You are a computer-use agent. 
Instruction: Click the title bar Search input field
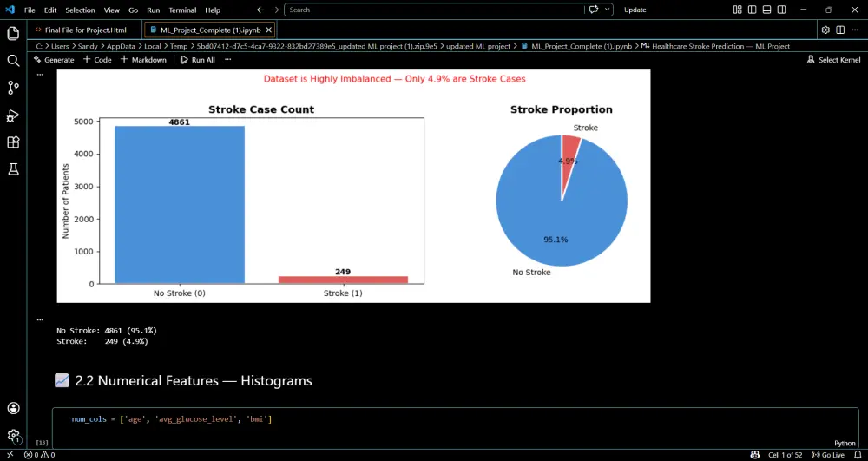[x=435, y=10]
